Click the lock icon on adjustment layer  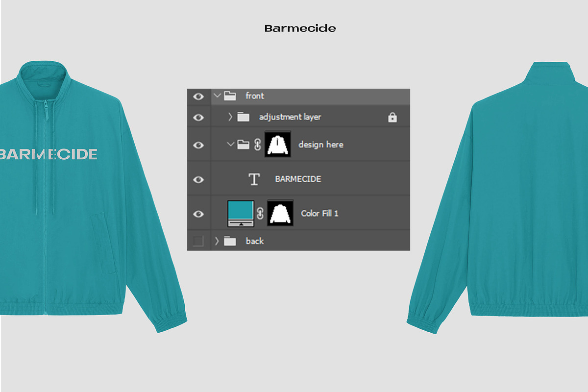[392, 117]
